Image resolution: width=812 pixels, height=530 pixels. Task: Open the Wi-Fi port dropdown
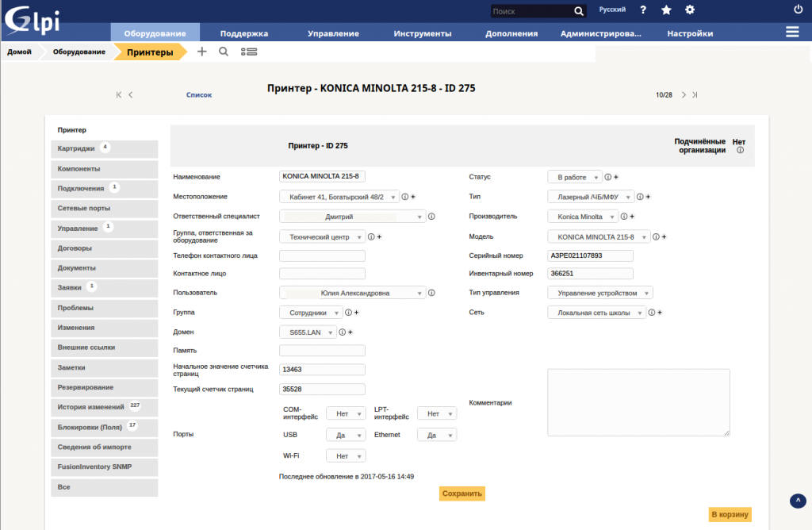click(346, 456)
